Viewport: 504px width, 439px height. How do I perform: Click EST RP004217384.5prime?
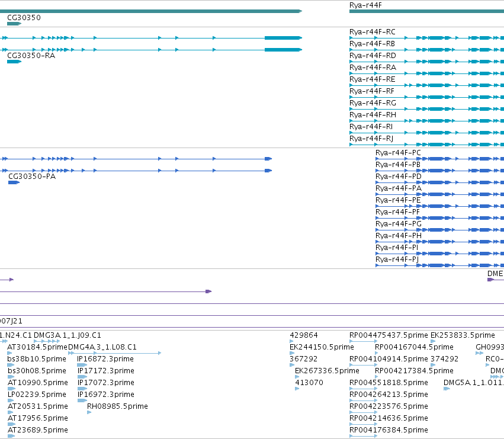pyautogui.click(x=414, y=371)
